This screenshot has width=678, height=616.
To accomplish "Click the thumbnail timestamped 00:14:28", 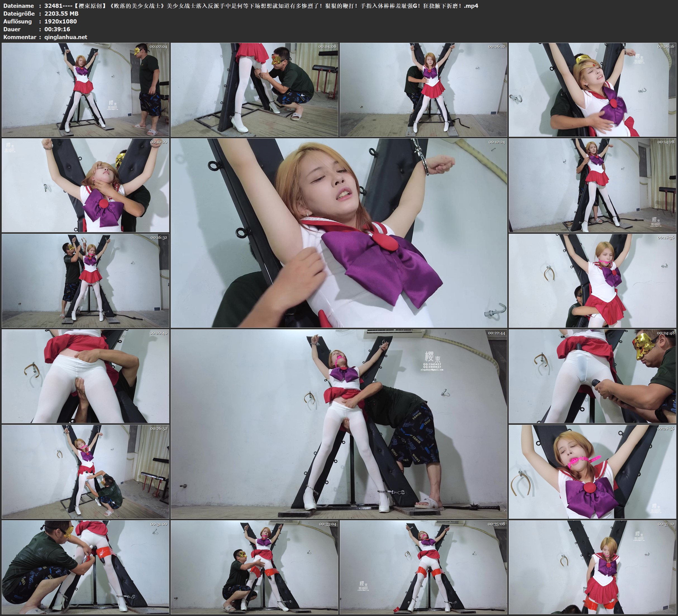I will point(593,185).
